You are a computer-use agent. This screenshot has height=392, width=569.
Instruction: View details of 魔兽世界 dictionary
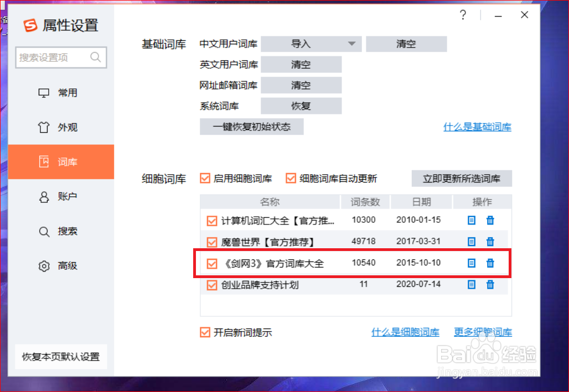point(472,242)
